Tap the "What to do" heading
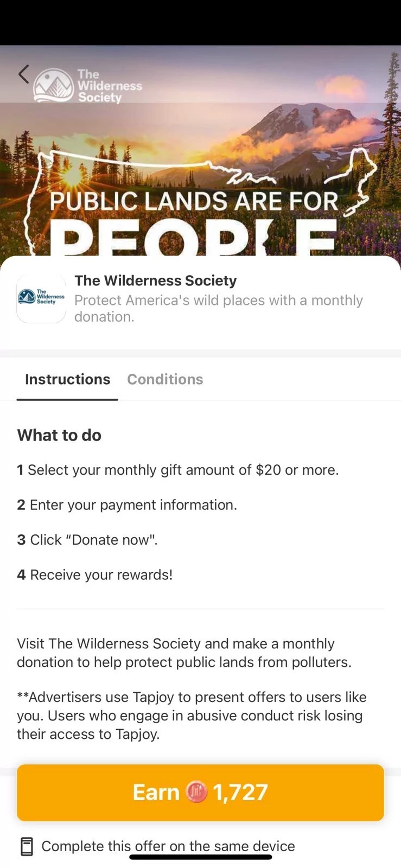401x868 pixels. pos(59,435)
